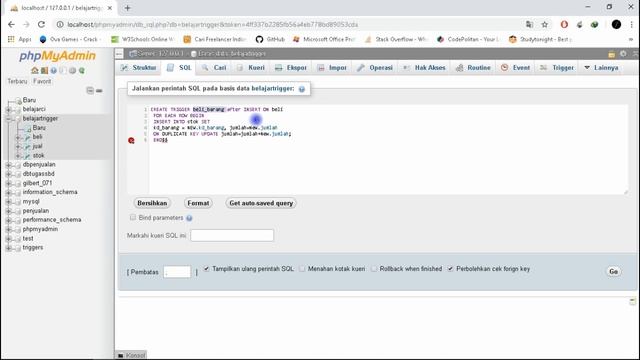Expand the beli table node
The height and width of the screenshot is (360, 640).
pos(18,137)
